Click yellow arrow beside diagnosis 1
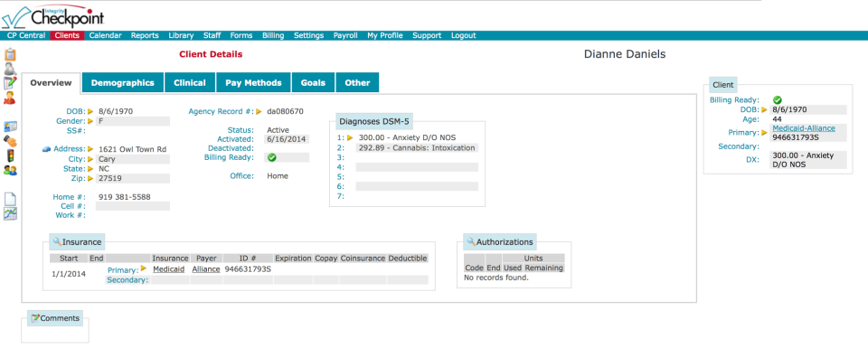 coord(350,137)
